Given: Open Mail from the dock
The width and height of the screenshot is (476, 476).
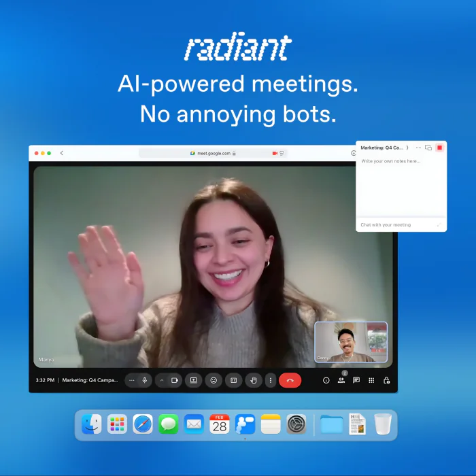Looking at the screenshot, I should pos(194,424).
